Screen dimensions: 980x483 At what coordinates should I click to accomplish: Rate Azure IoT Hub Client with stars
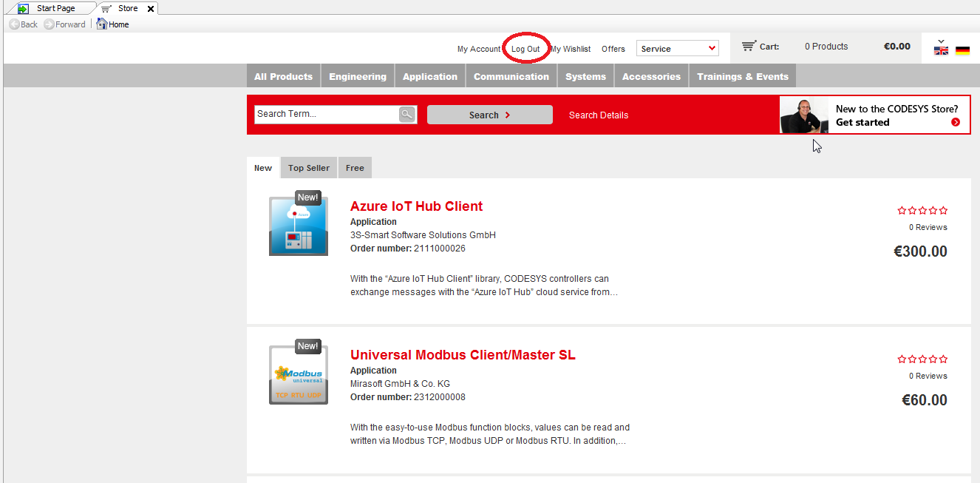point(922,211)
